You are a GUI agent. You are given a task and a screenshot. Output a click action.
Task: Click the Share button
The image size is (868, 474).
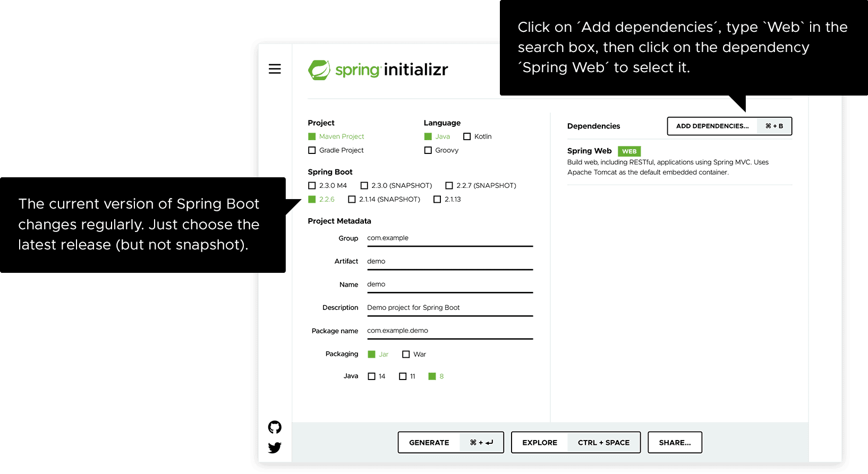pos(675,443)
